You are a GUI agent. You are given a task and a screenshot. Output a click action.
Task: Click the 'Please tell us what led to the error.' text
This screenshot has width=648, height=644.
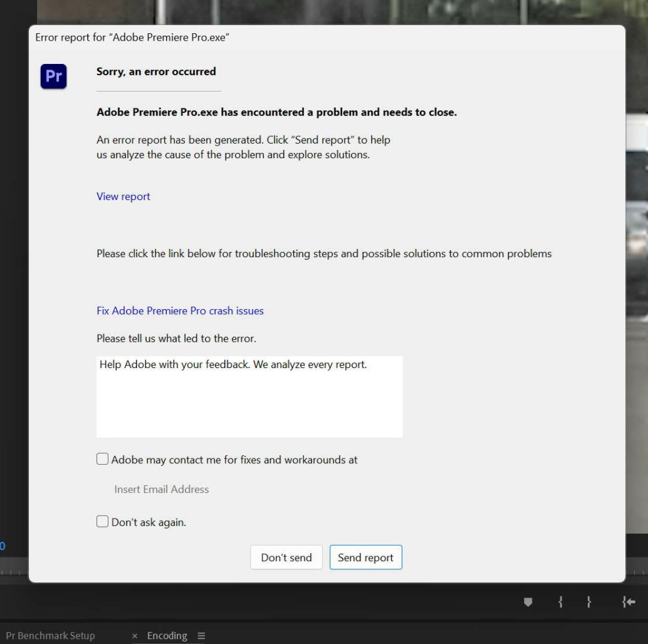tap(177, 339)
